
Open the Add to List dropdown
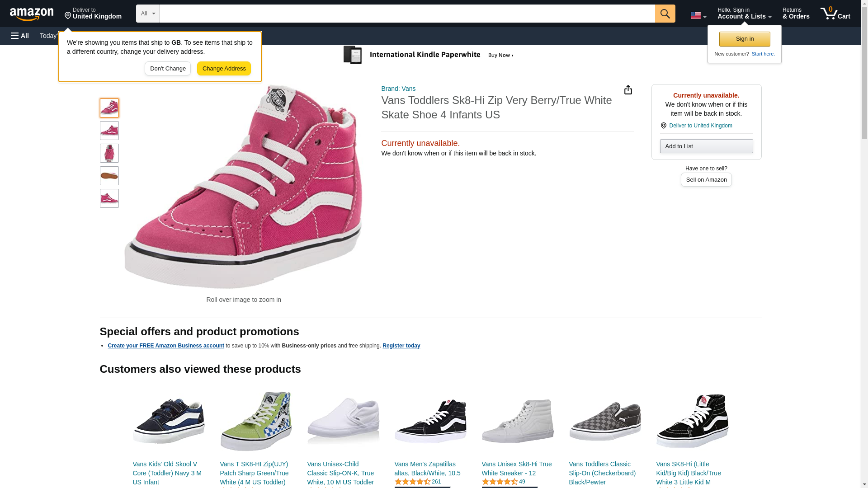(706, 146)
